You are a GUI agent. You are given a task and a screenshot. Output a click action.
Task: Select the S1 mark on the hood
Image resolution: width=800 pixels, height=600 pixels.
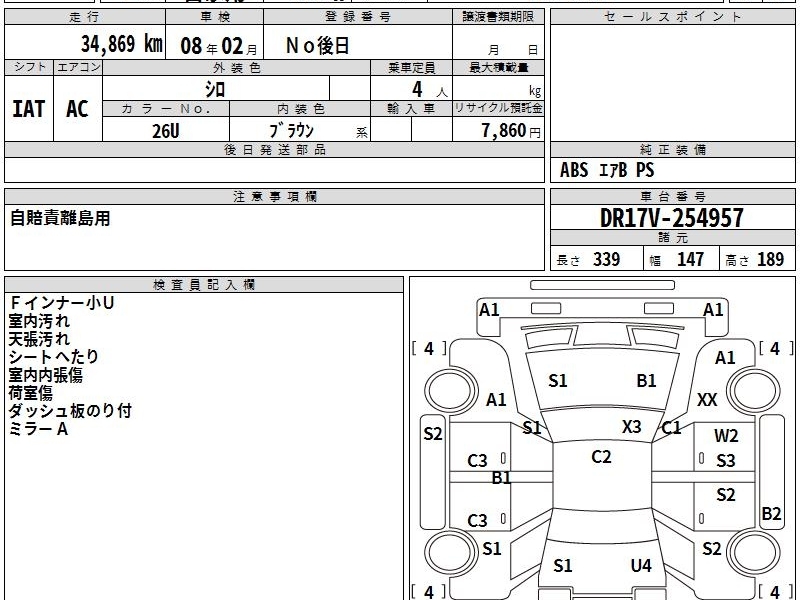click(x=558, y=380)
